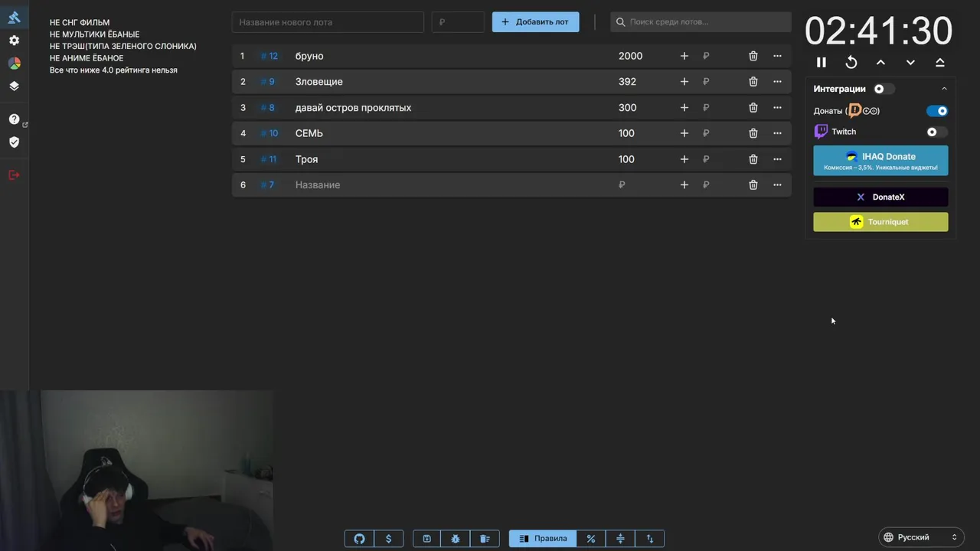Open GitHub link icon in bottom bar
Screen dimensions: 980x551
click(359, 539)
